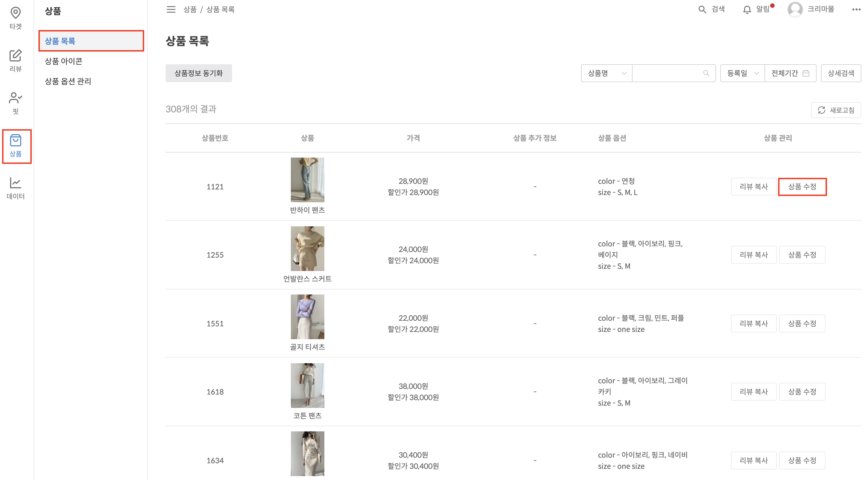Open the 데이터 chart icon
The height and width of the screenshot is (480, 868).
15,183
